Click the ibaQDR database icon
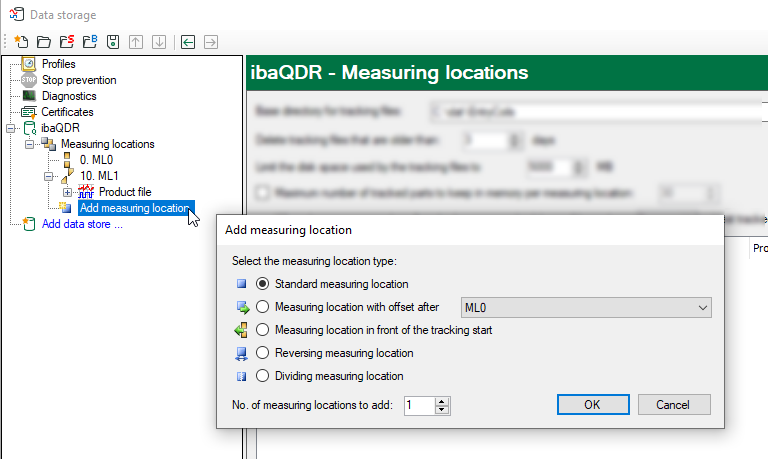 (x=29, y=128)
